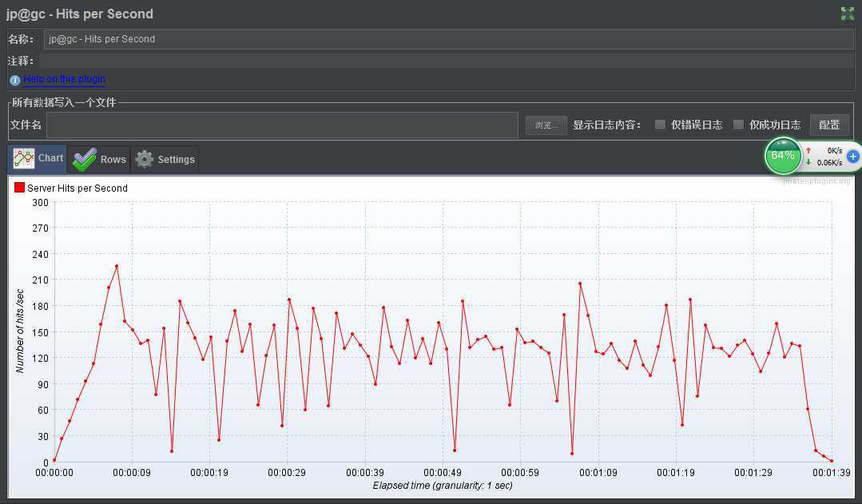The image size is (862, 504).
Task: Click the green download speed arrow icon
Action: [808, 162]
